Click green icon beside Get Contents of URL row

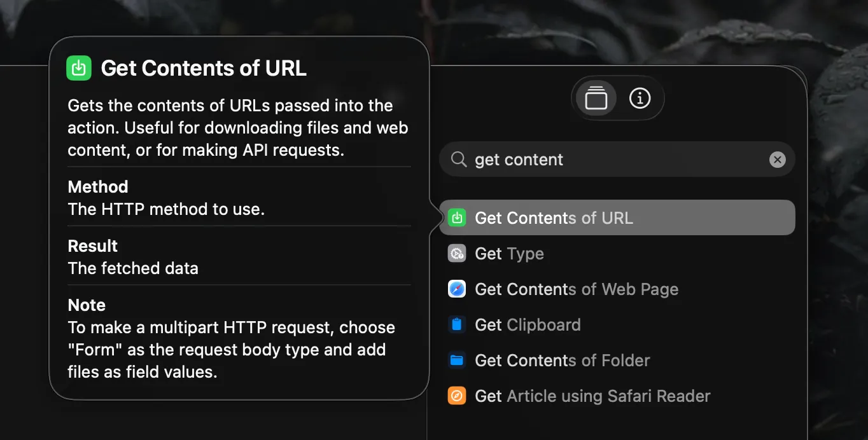(457, 218)
